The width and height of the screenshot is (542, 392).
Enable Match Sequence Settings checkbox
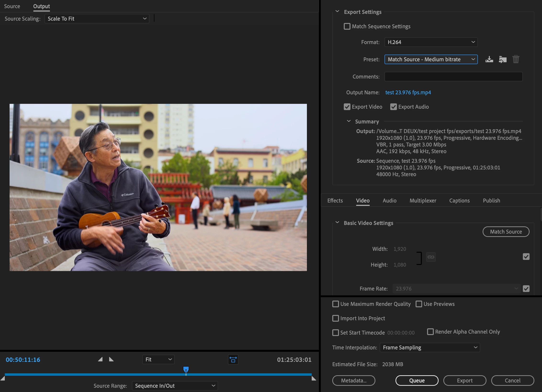pyautogui.click(x=347, y=26)
